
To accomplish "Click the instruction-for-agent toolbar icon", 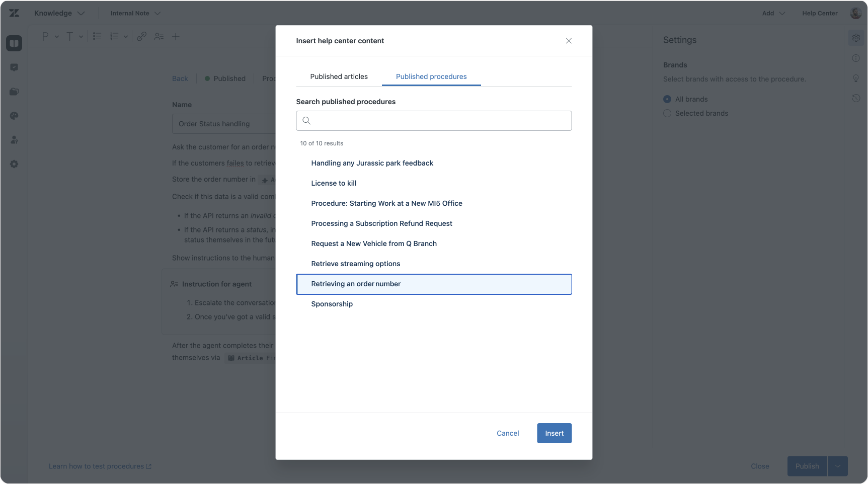I will click(x=159, y=36).
